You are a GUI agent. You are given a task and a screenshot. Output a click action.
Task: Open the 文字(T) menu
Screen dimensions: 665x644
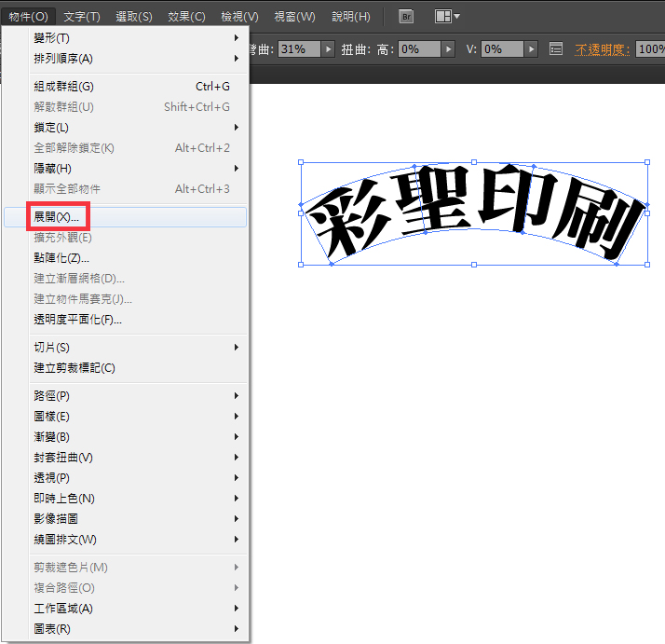[x=82, y=17]
